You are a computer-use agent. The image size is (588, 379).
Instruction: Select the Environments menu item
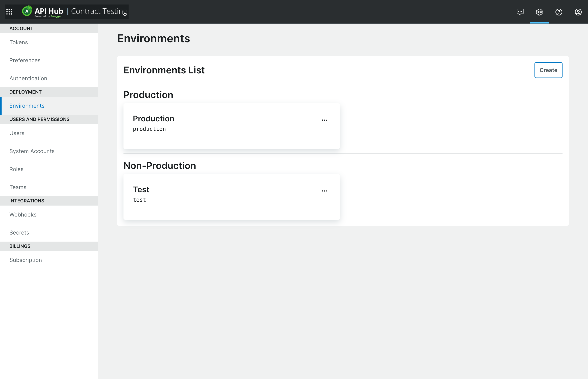[x=27, y=105]
